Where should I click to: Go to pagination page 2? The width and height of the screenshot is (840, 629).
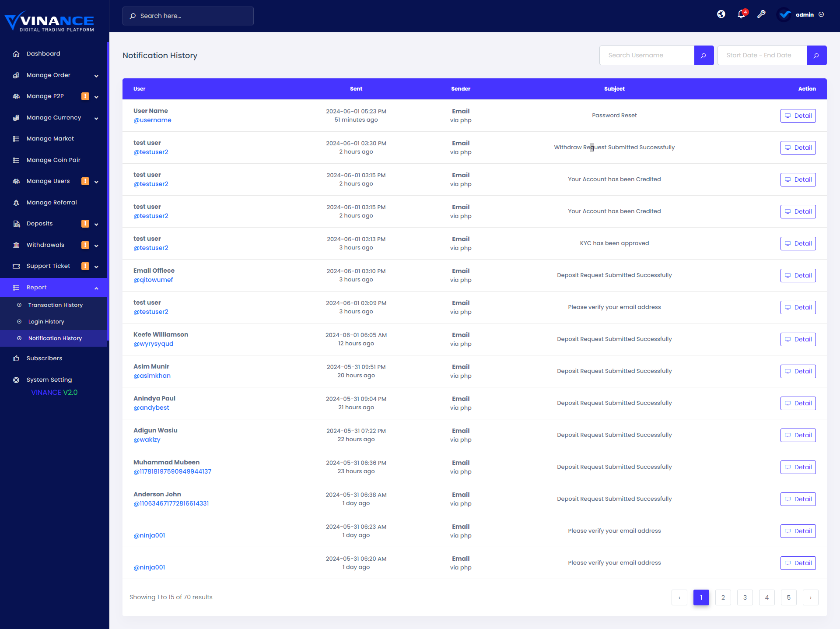coord(723,597)
